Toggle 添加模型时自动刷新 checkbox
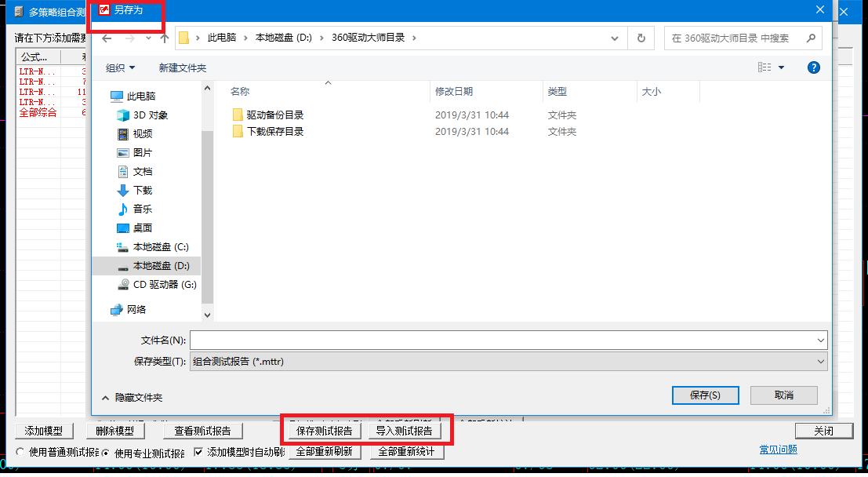 coord(198,452)
